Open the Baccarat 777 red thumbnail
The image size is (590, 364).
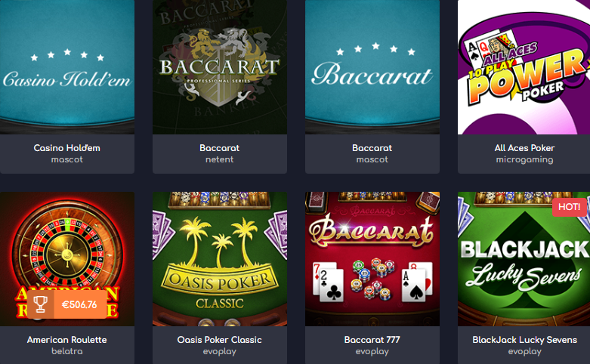pos(372,259)
